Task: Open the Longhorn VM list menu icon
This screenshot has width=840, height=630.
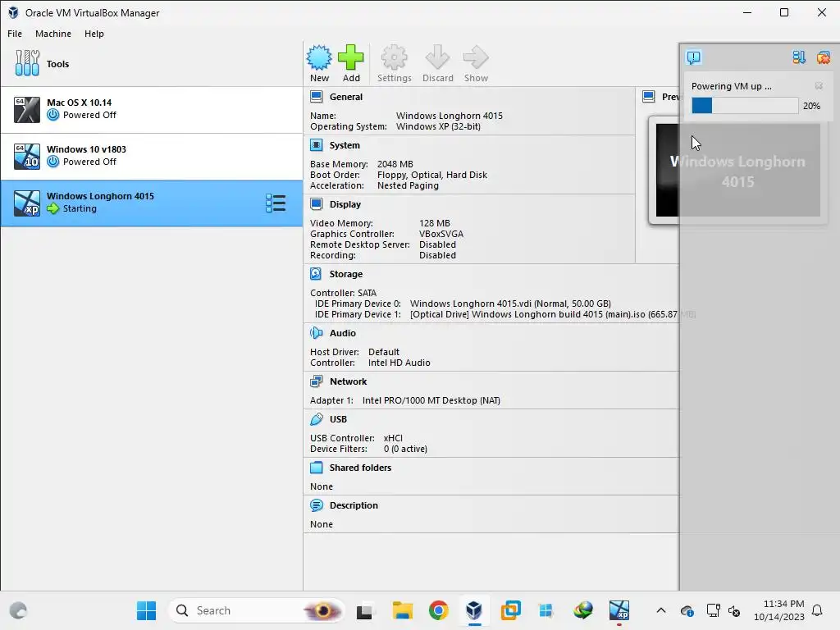Action: coord(276,203)
